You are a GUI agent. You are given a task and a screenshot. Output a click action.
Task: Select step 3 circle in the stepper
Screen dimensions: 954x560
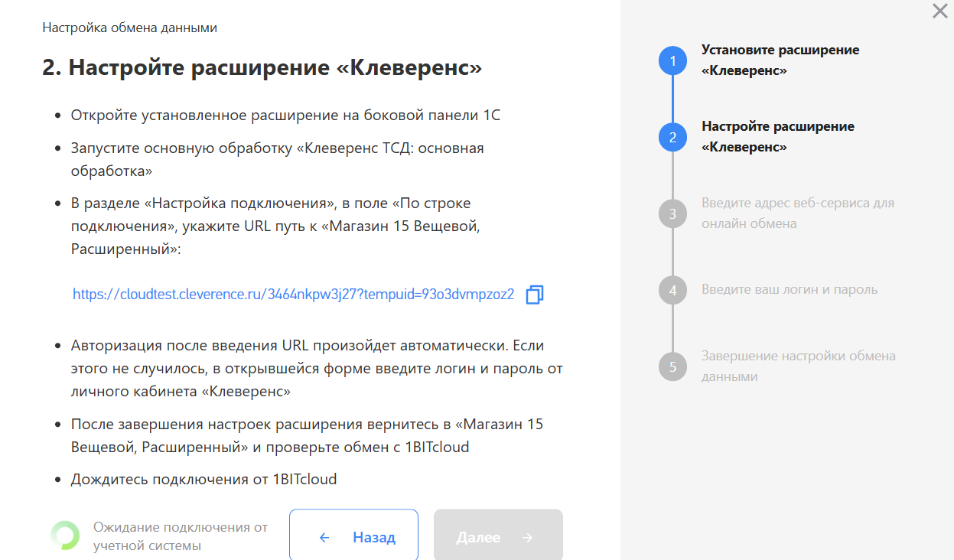tap(672, 213)
